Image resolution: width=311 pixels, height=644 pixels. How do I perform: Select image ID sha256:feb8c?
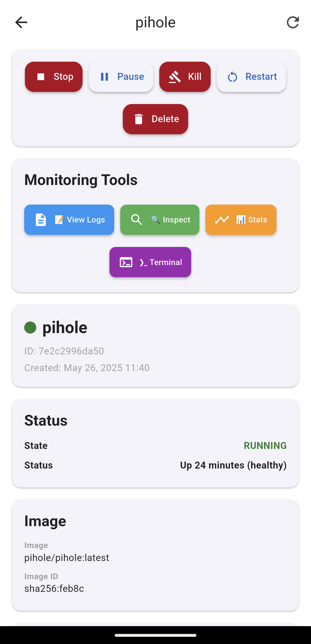[x=54, y=588]
